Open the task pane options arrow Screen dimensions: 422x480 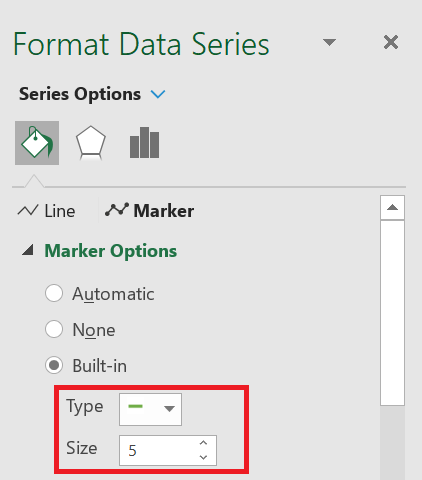[x=329, y=42]
